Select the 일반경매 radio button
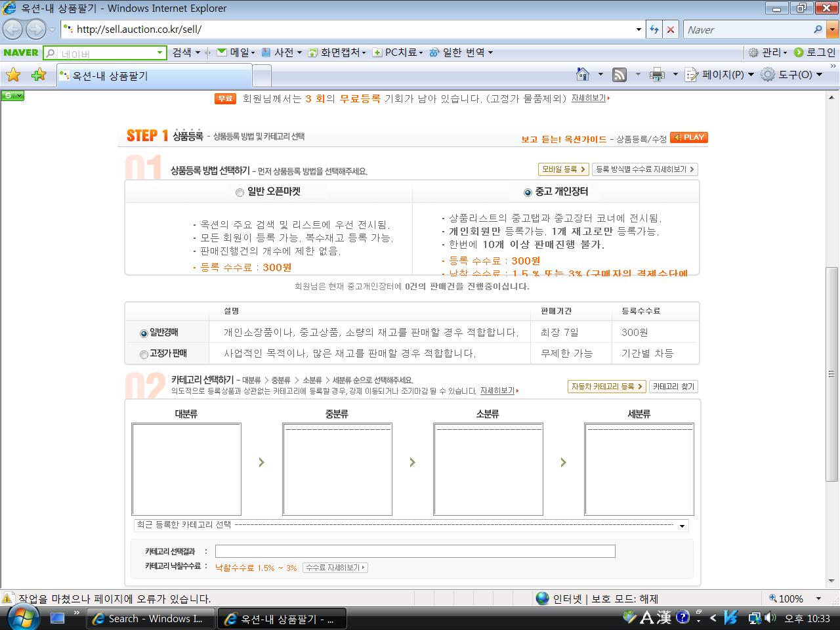 [144, 333]
